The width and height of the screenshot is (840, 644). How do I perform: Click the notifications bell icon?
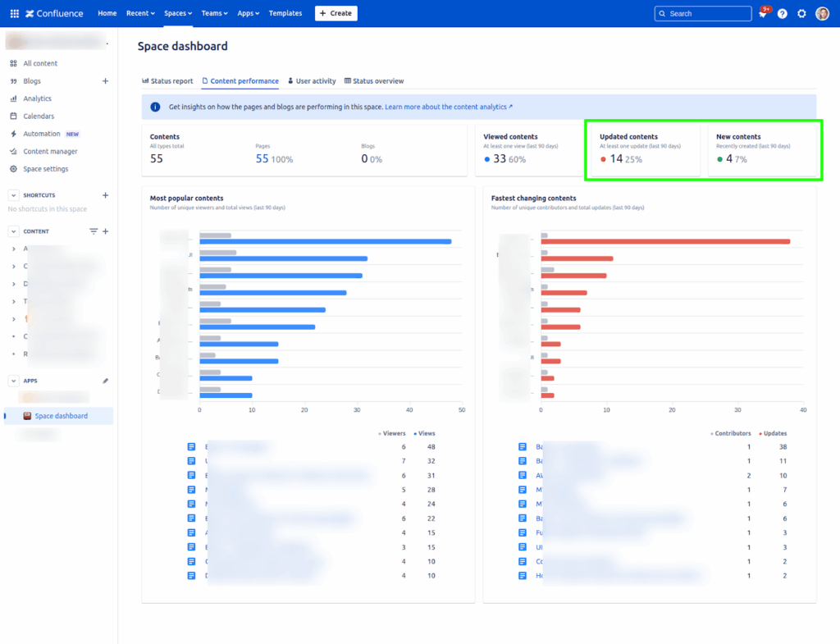click(x=764, y=13)
